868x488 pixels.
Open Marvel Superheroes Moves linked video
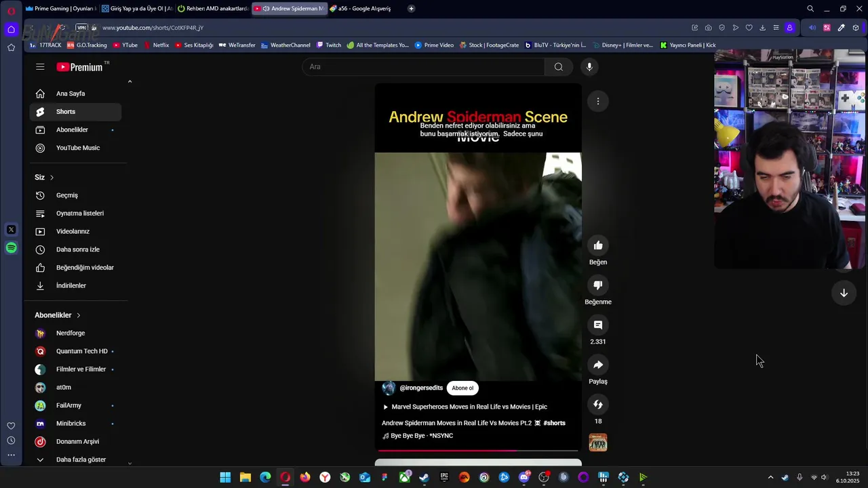[465, 407]
